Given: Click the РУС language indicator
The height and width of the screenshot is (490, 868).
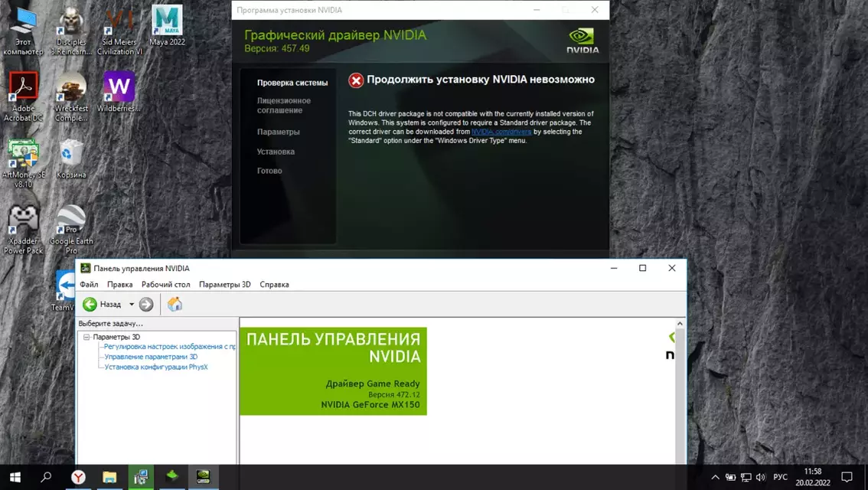Looking at the screenshot, I should point(780,477).
